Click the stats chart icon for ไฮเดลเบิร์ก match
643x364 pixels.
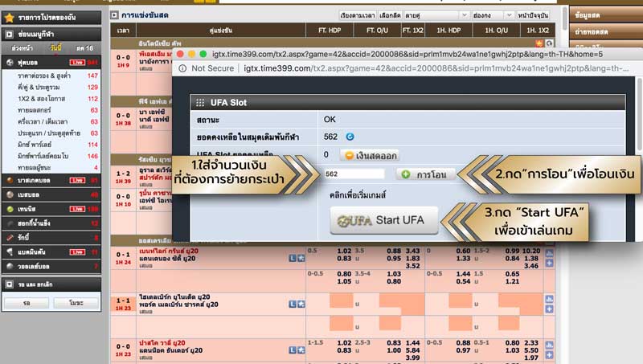pos(550,299)
